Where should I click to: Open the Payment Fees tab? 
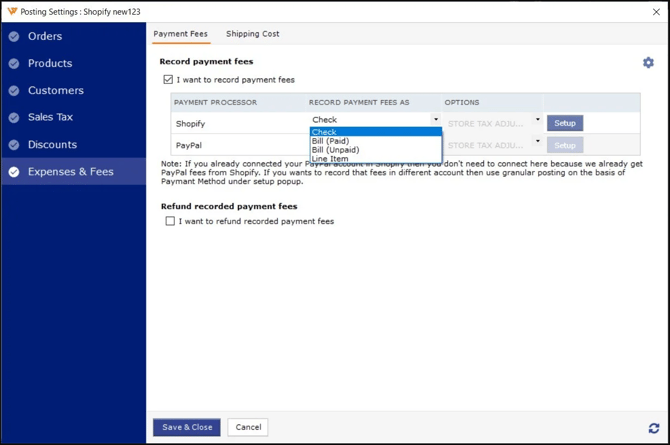[x=181, y=34]
